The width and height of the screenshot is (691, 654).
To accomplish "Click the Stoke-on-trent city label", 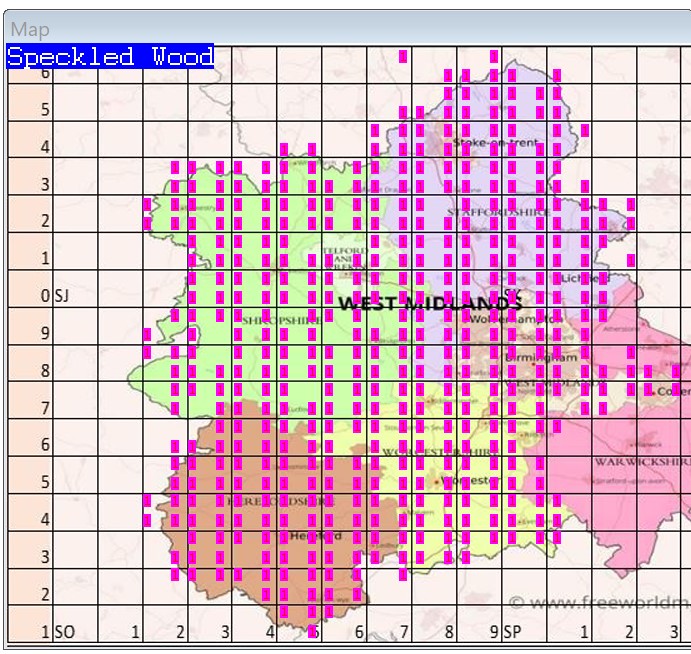I will click(x=495, y=143).
